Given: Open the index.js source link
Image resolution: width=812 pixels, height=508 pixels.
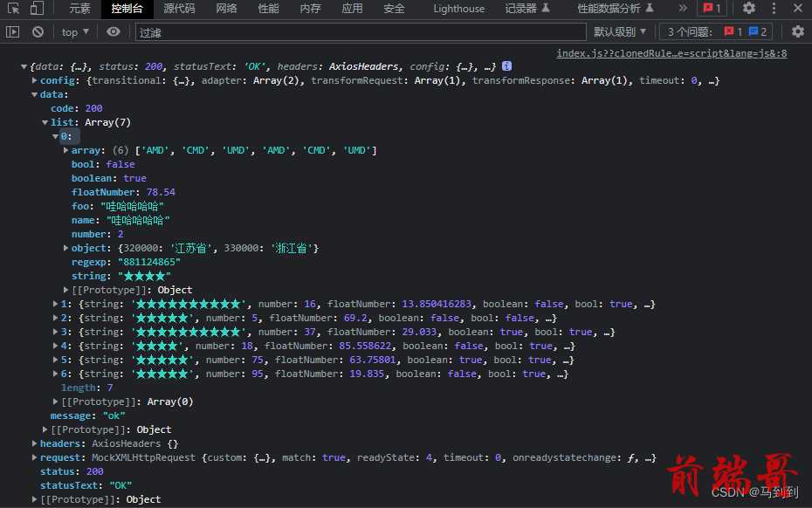Looking at the screenshot, I should click(671, 53).
